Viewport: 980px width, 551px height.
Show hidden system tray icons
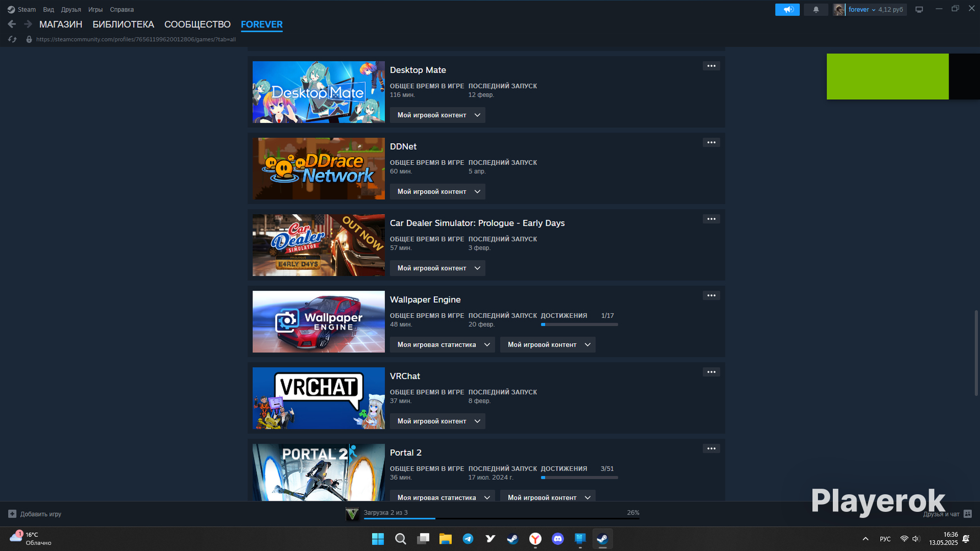865,539
